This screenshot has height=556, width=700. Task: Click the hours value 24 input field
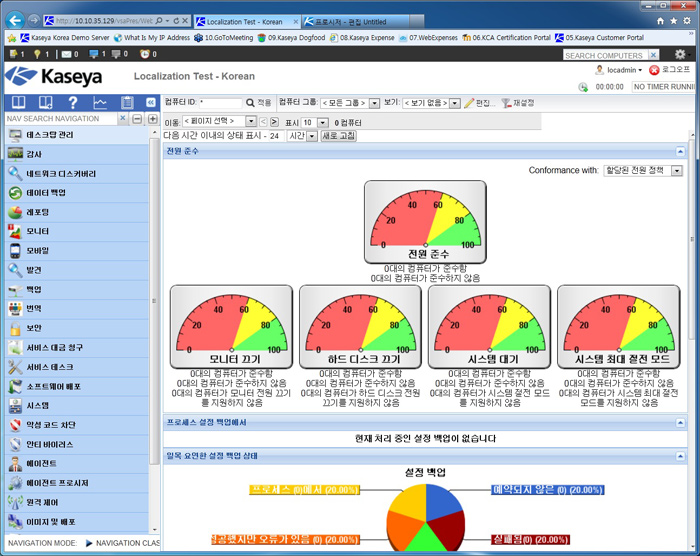pyautogui.click(x=275, y=136)
